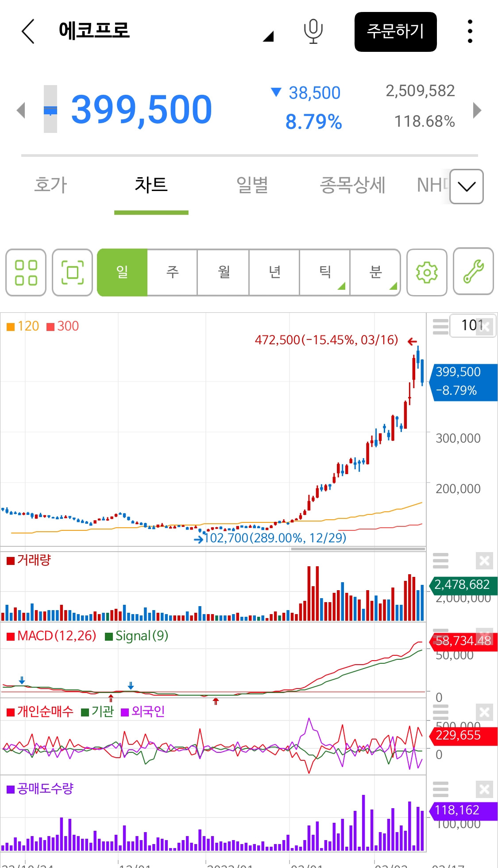Image resolution: width=498 pixels, height=868 pixels.
Task: Select the 일 daily period
Action: click(122, 272)
